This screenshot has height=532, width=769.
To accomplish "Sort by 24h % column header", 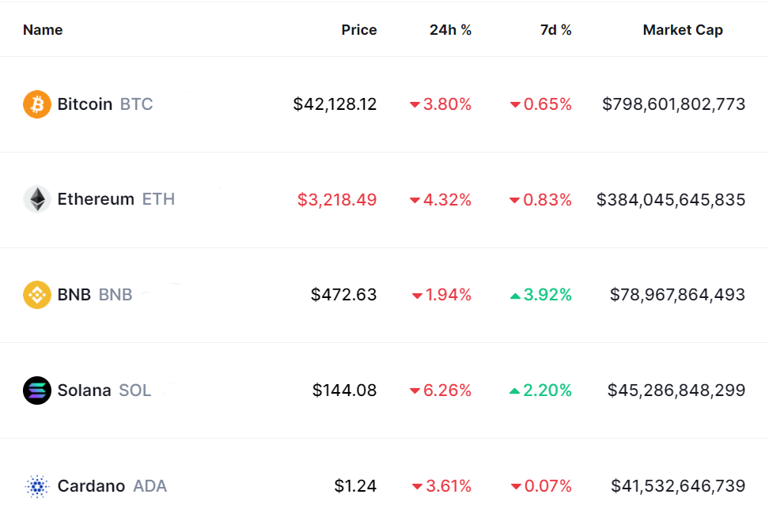I will point(450,30).
